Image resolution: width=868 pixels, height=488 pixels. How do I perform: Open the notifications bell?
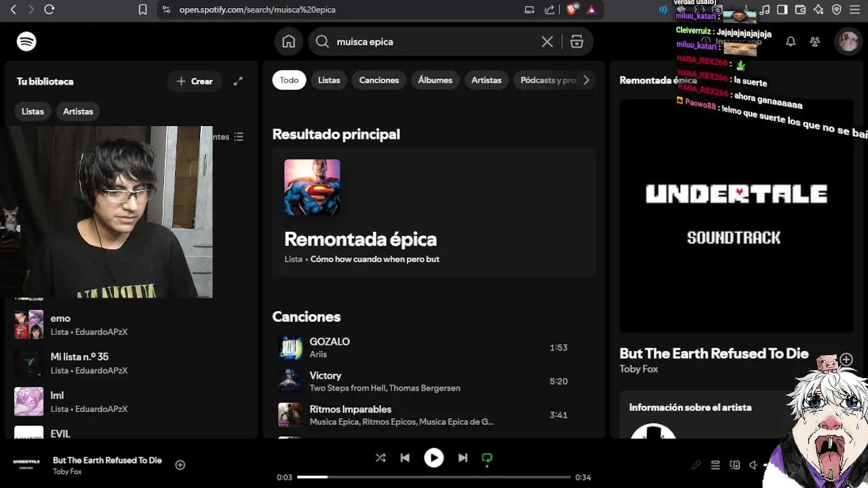791,41
